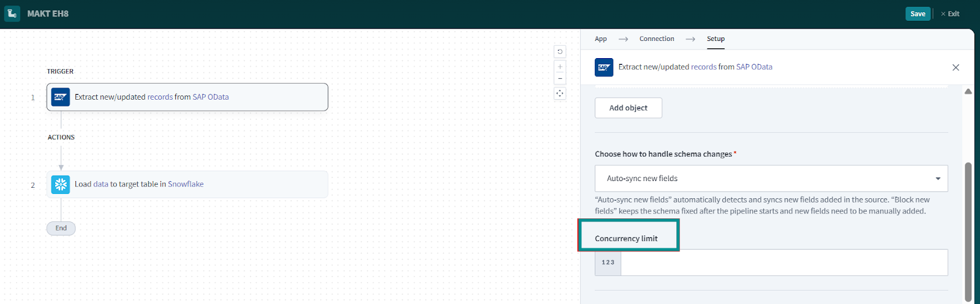
Task: Click the 'records' link in panel header
Action: 704,67
